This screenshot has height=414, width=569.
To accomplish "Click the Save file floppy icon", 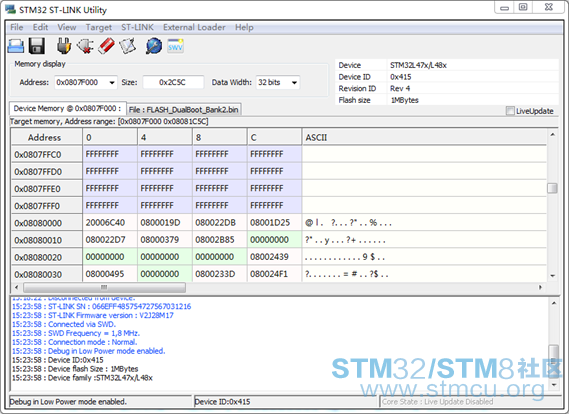I will tap(37, 46).
